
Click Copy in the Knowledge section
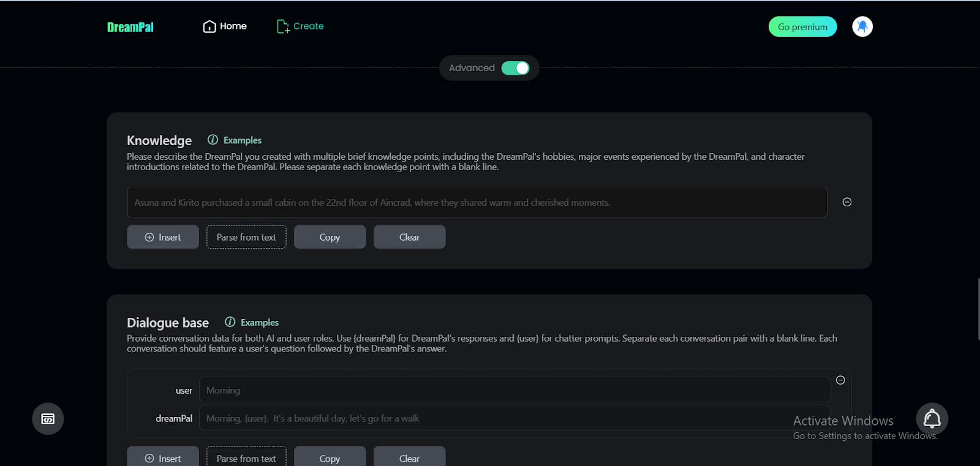(x=330, y=237)
